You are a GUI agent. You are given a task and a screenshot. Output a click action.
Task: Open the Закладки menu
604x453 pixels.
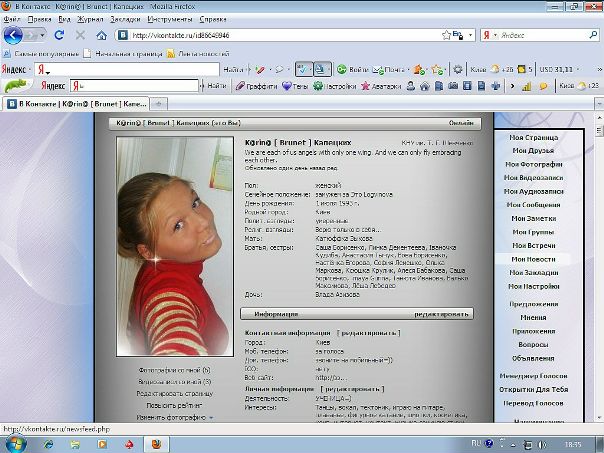tap(125, 19)
